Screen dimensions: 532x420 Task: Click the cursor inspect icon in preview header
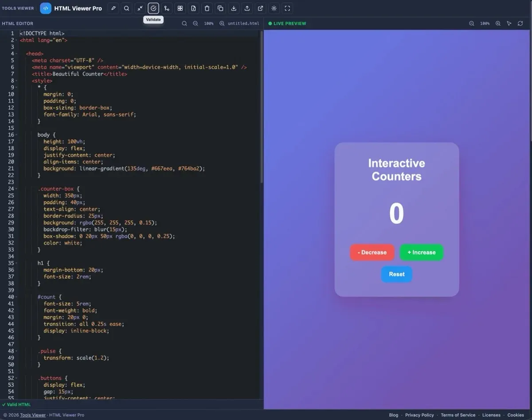(509, 23)
